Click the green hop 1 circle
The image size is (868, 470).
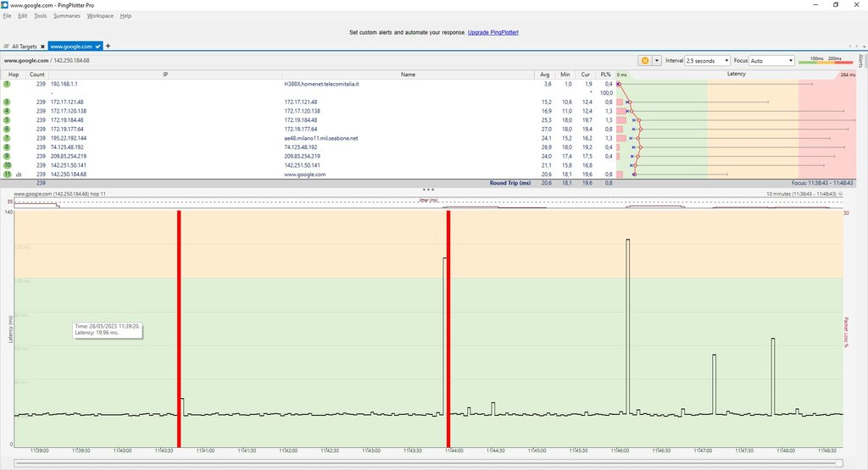tap(7, 84)
